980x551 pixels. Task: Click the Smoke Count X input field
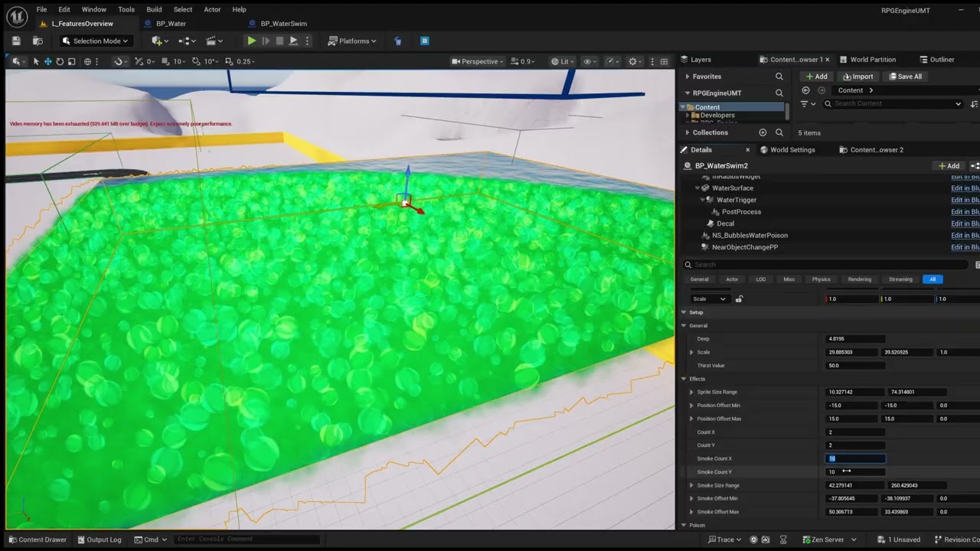pyautogui.click(x=855, y=458)
